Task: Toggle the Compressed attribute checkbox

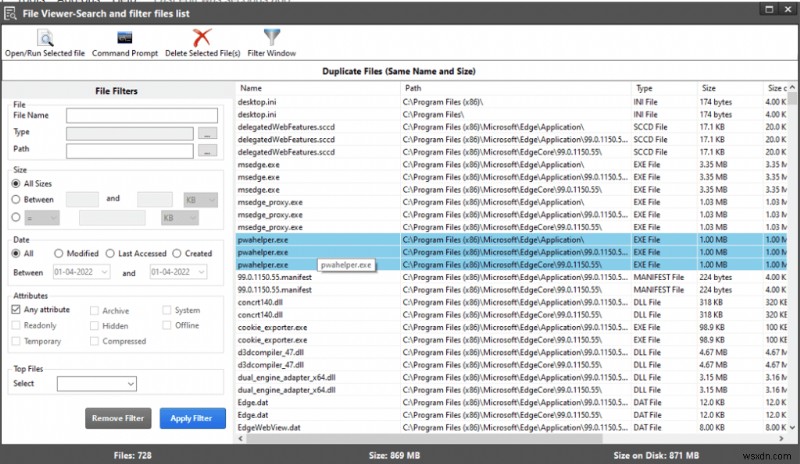Action: (94, 341)
